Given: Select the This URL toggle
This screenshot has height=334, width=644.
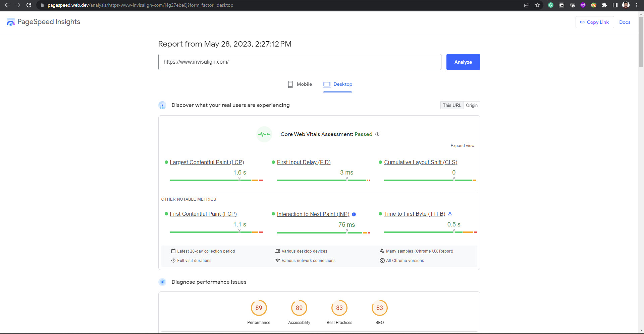Looking at the screenshot, I should pos(452,105).
